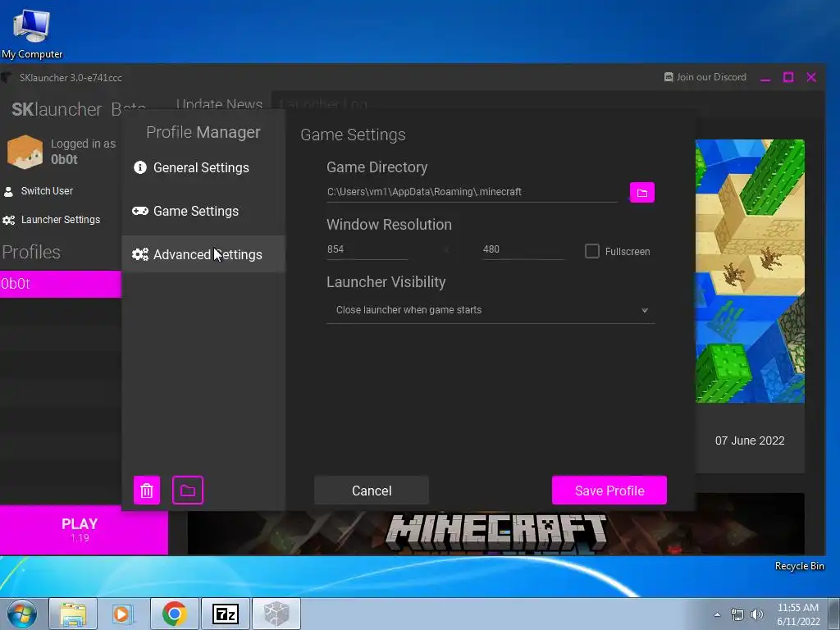Open My Computer desktop icon
The height and width of the screenshot is (630, 840).
tap(32, 32)
